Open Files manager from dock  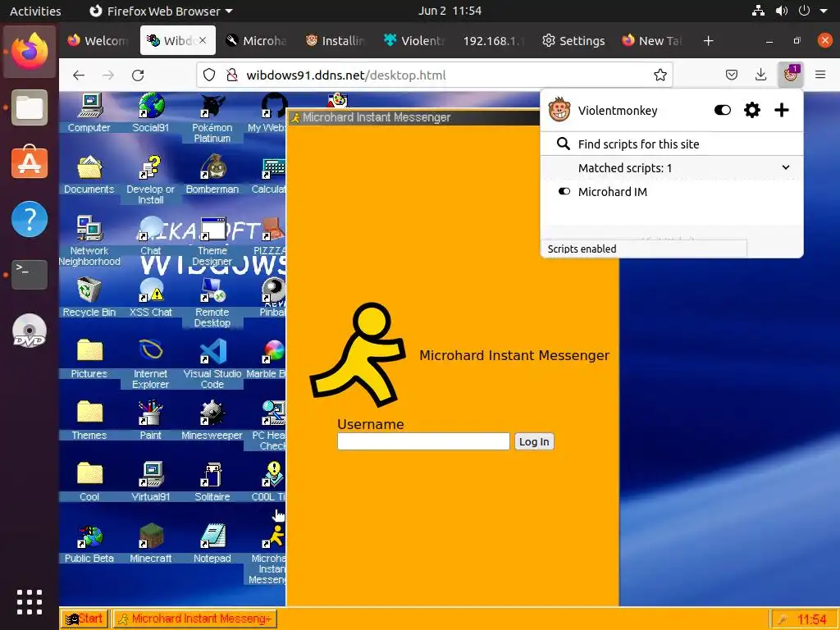[30, 107]
